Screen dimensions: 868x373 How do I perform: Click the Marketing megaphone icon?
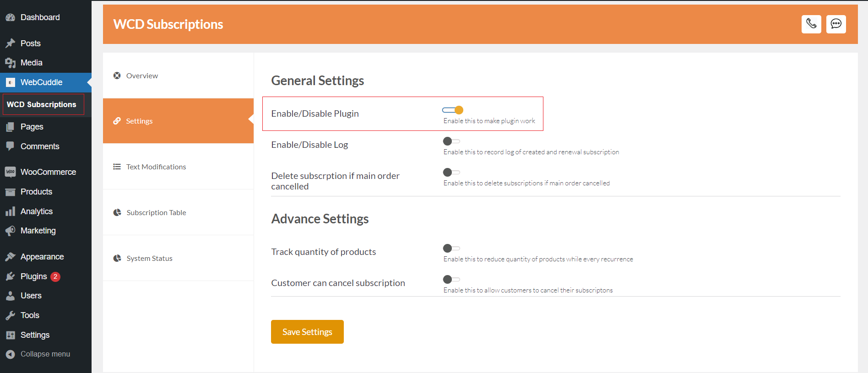(10, 231)
